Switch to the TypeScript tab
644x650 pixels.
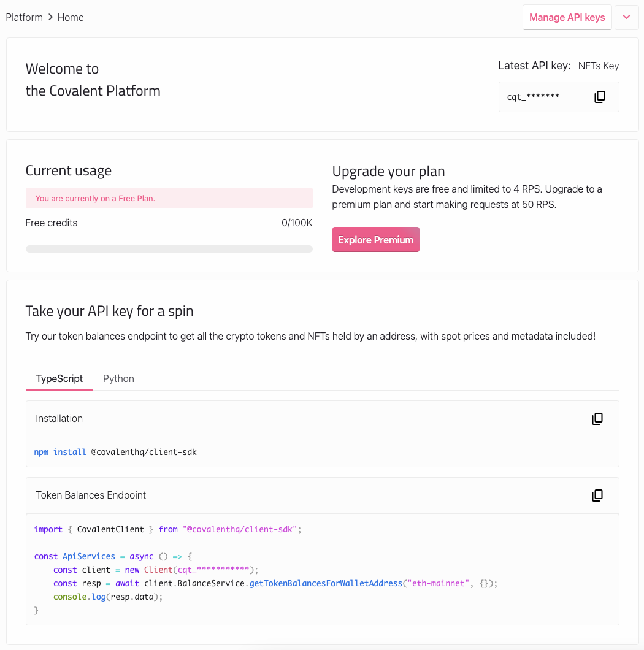[59, 378]
